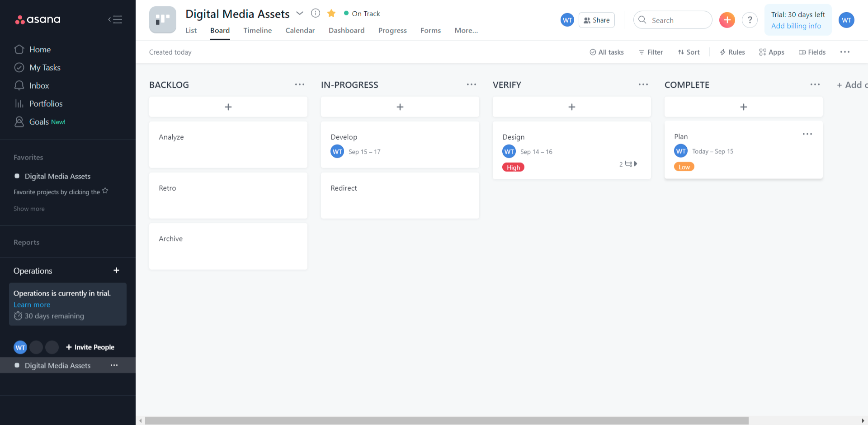Click Show more under Favorites
Viewport: 868px width, 425px height.
click(29, 209)
